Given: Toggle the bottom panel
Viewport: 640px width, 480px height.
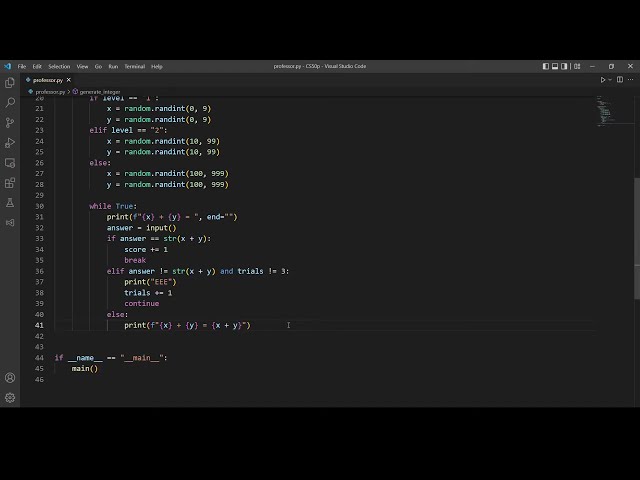Looking at the screenshot, I should [555, 66].
